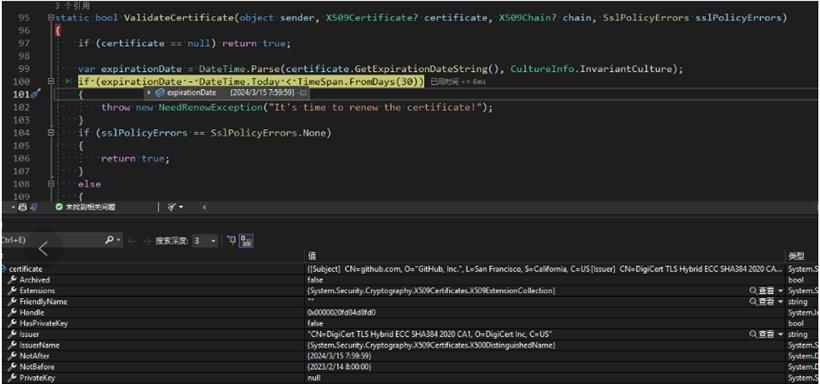The image size is (820, 384).
Task: Click the wrench icon of the Handle property
Action: click(x=13, y=312)
